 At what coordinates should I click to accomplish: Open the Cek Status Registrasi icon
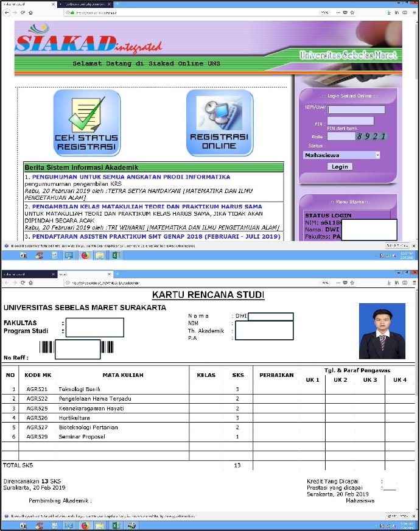coord(86,123)
